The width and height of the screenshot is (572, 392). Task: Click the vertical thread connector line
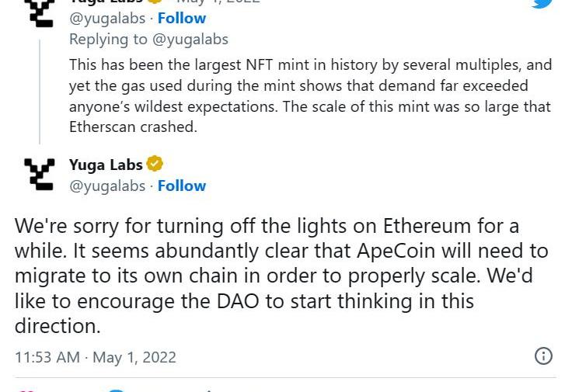(x=40, y=92)
